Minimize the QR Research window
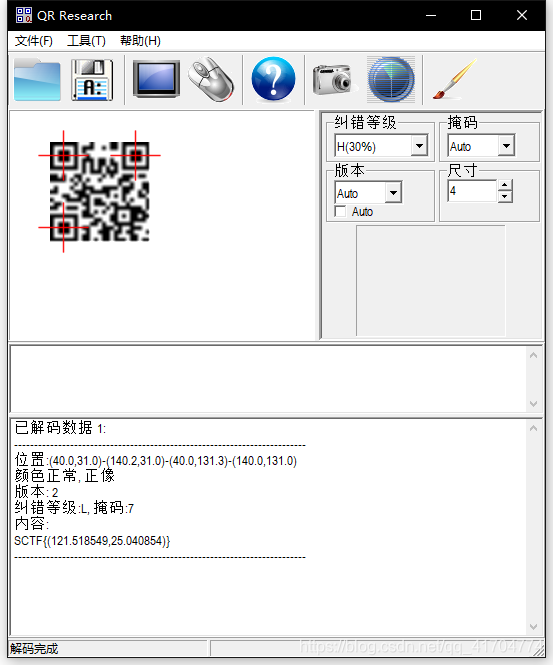The image size is (553, 665). pos(431,15)
